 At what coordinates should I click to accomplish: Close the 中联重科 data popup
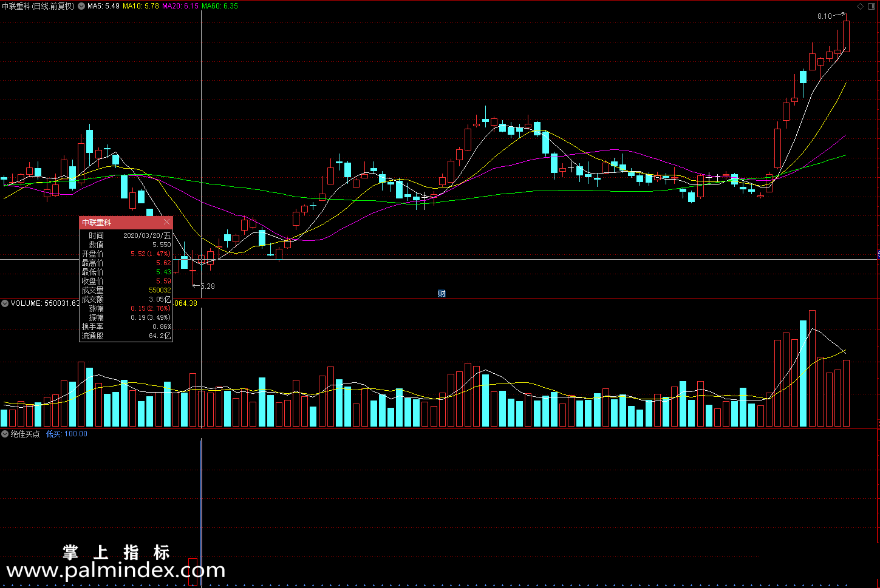(x=166, y=223)
